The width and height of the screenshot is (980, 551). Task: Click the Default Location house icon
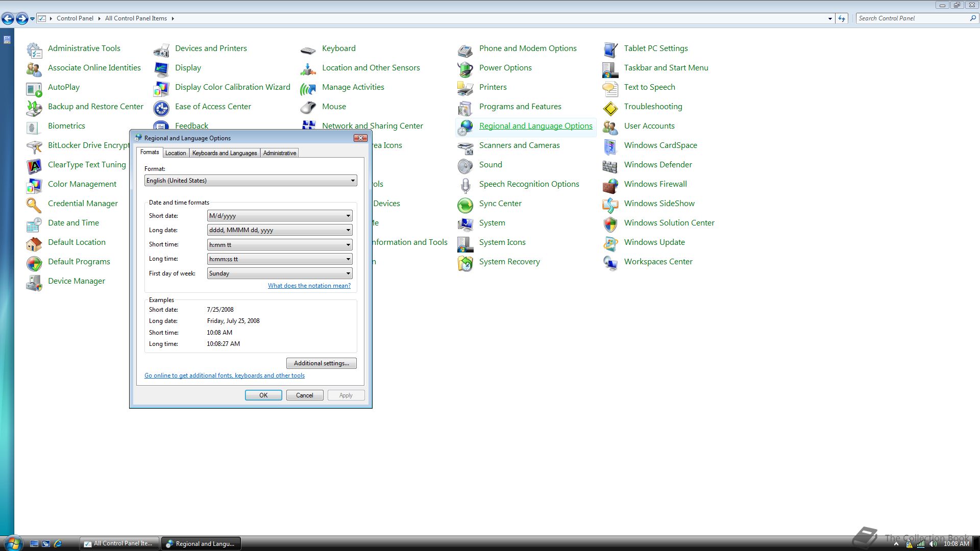click(x=34, y=243)
